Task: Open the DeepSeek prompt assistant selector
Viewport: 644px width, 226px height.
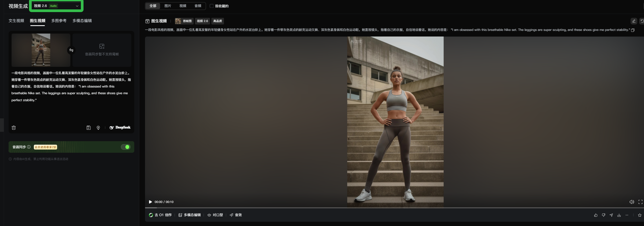Action: click(x=120, y=127)
